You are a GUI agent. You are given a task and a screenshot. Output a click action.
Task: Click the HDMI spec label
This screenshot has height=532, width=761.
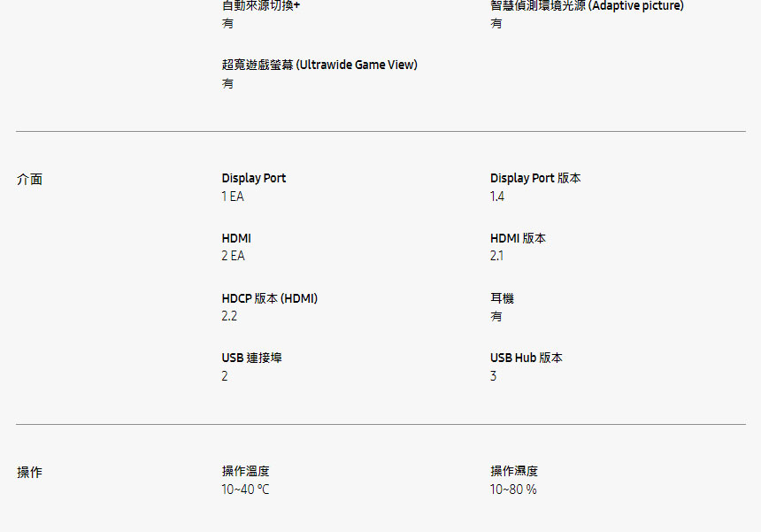235,238
